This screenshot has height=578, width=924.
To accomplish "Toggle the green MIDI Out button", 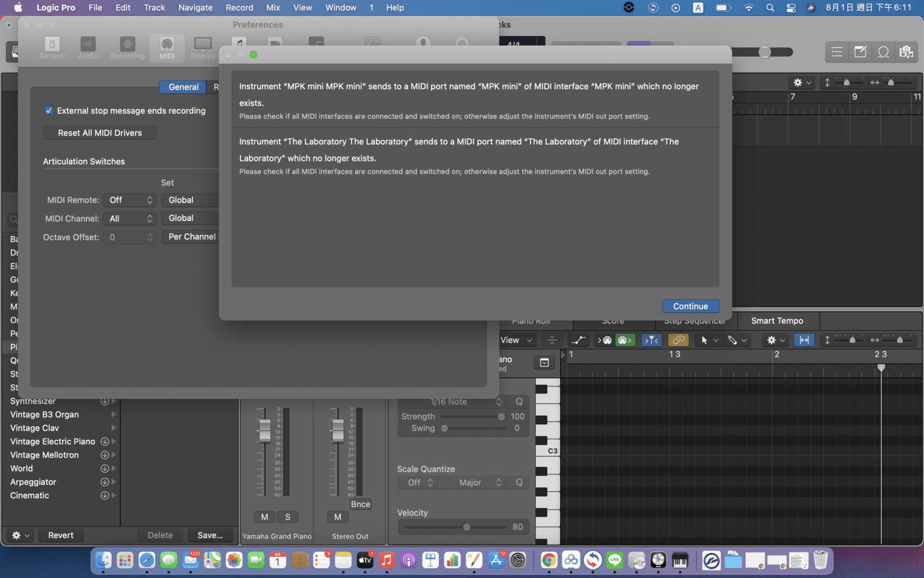I will click(625, 340).
